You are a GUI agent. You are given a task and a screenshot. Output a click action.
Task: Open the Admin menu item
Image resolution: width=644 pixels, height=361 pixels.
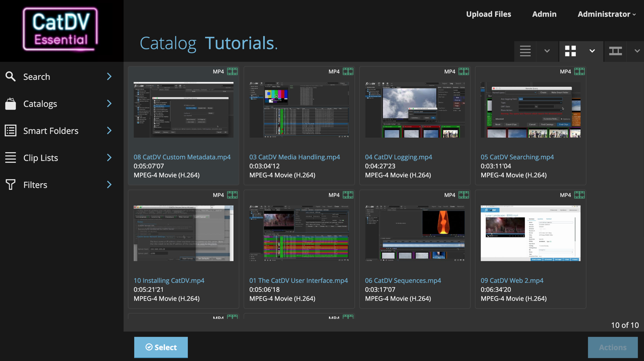pos(544,14)
